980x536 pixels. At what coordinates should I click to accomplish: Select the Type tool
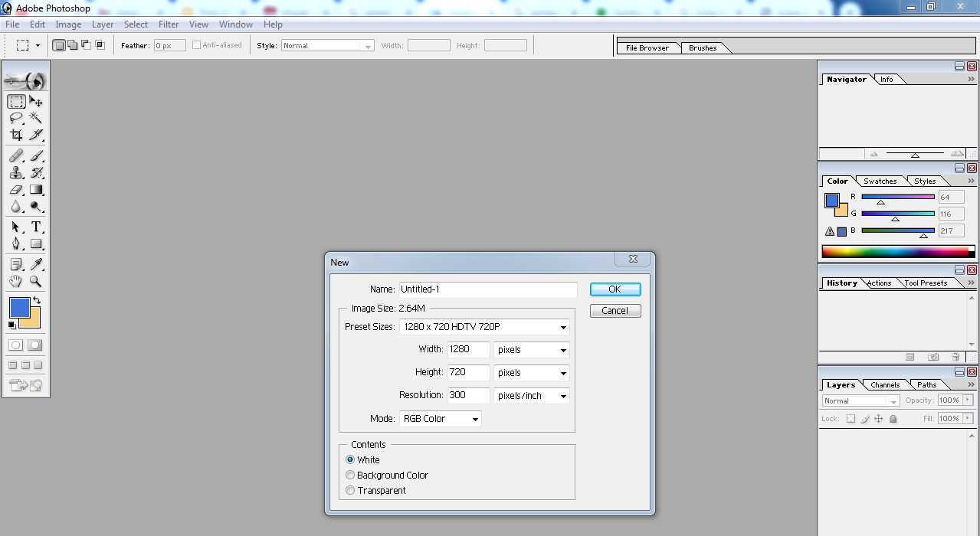[x=36, y=227]
